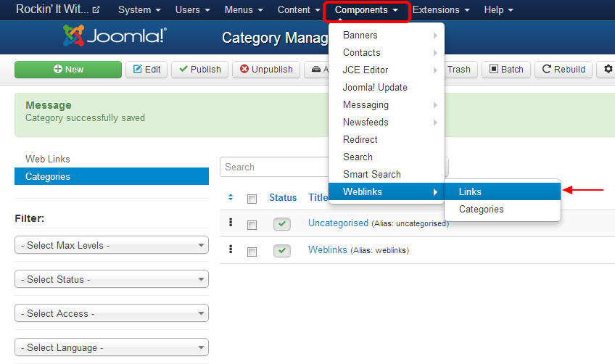Click the Components menu
Screen dimensions: 615x364
point(366,10)
